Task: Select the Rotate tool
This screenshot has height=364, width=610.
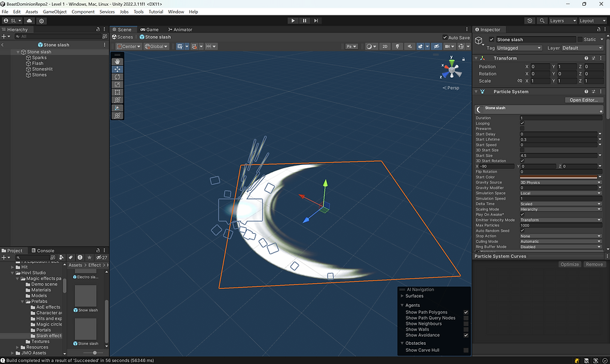Action: click(x=117, y=77)
